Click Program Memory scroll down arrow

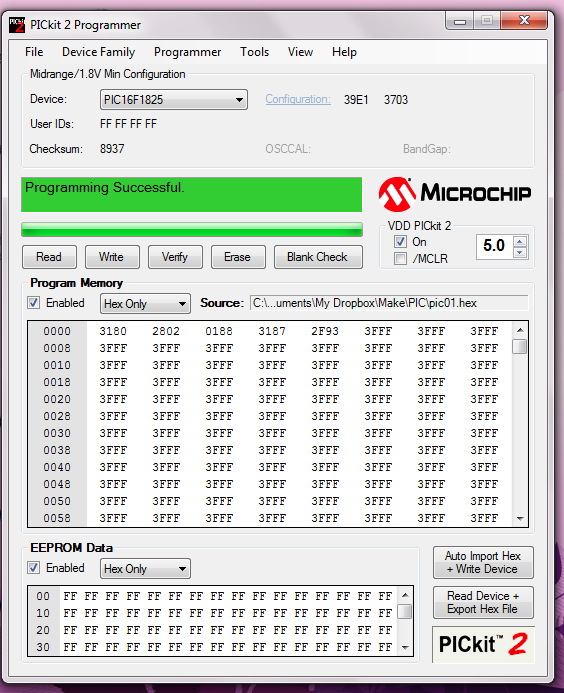(520, 519)
